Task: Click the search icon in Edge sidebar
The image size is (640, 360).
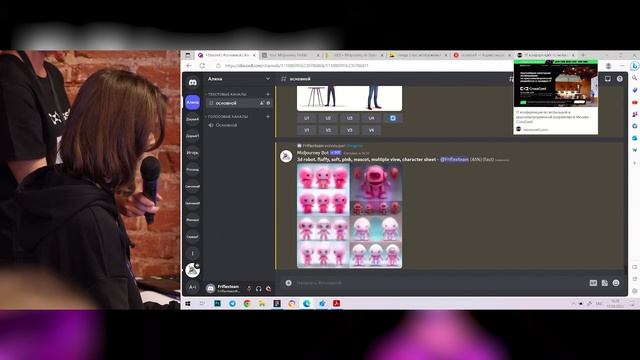Action: point(634,78)
